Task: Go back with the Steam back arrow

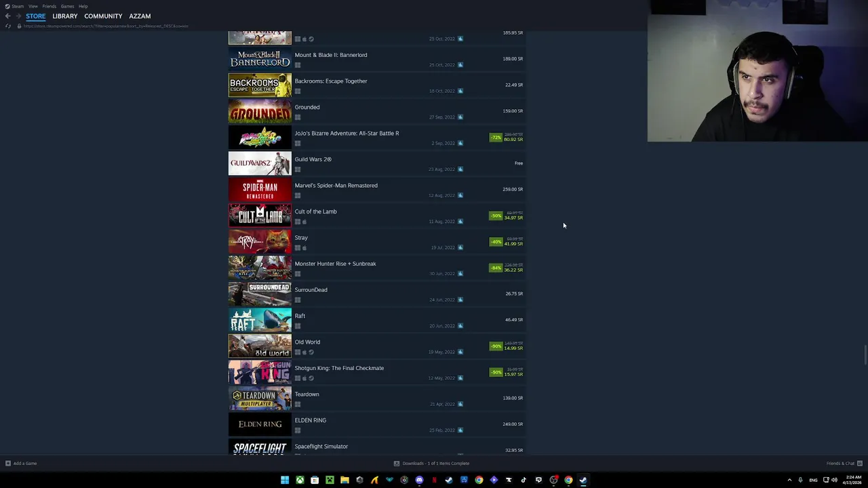Action: (8, 16)
